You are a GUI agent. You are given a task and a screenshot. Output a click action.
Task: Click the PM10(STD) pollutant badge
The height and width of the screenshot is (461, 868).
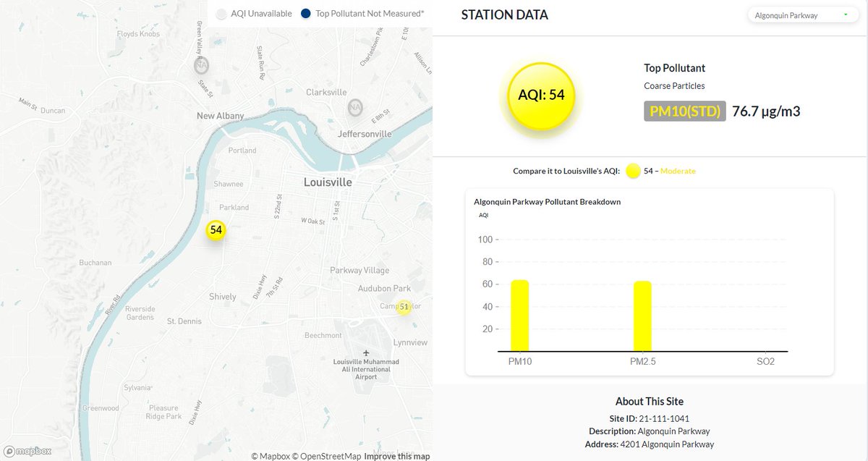pyautogui.click(x=684, y=111)
